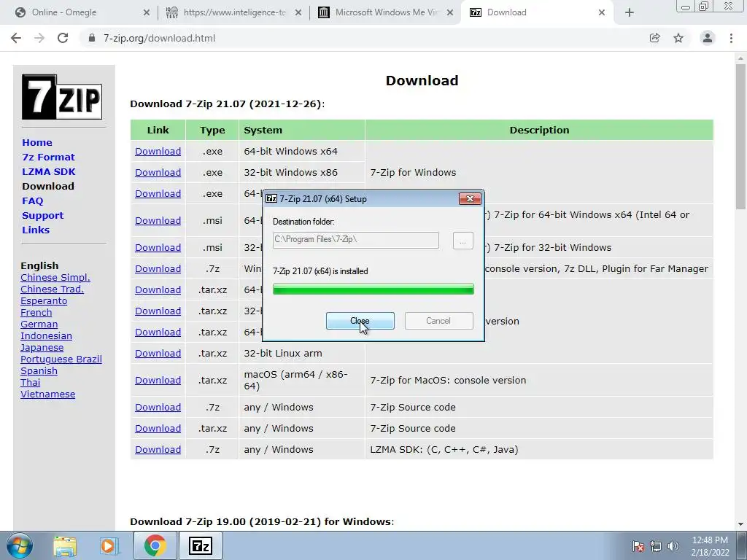This screenshot has height=560, width=747.
Task: Open the Links sidebar link
Action: pos(36,230)
